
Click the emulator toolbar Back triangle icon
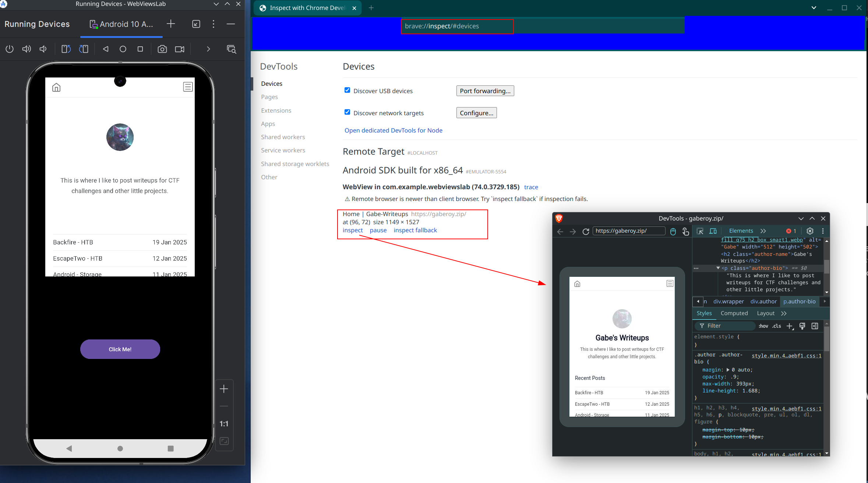tap(106, 49)
